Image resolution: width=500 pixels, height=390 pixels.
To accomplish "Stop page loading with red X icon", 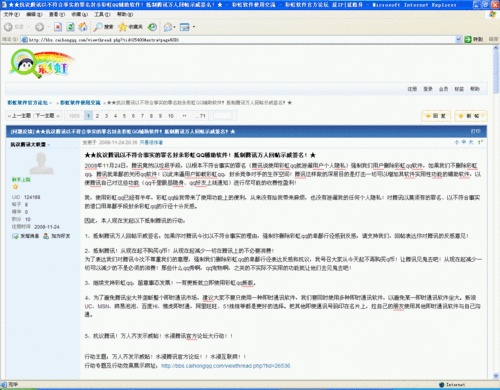I will pos(58,27).
